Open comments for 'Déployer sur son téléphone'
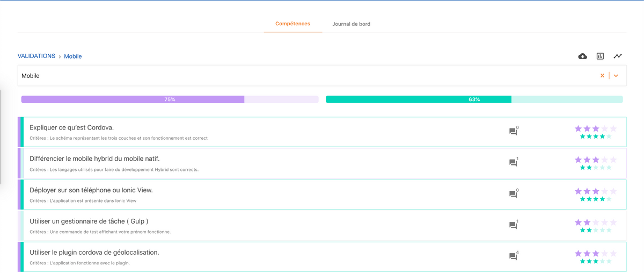The height and width of the screenshot is (273, 644). tap(513, 193)
